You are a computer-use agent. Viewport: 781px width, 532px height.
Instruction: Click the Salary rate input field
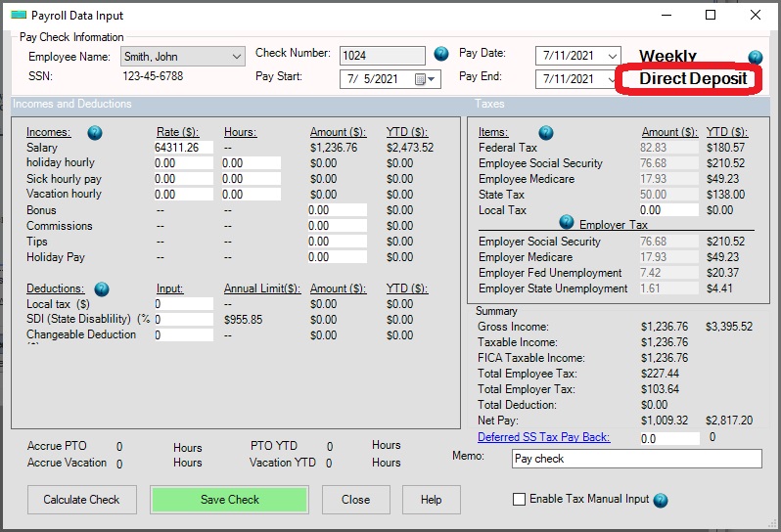[183, 148]
